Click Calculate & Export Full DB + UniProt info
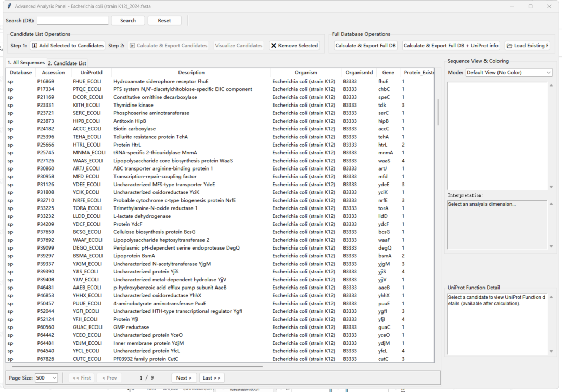This screenshot has width=562, height=392. click(x=451, y=45)
